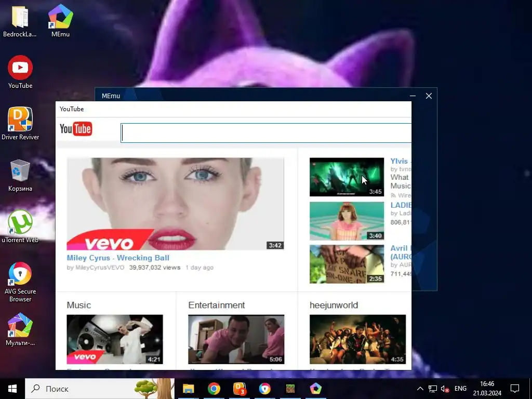The height and width of the screenshot is (399, 532).
Task: Open AVG Secure Browser from the taskbar
Action: click(264, 389)
